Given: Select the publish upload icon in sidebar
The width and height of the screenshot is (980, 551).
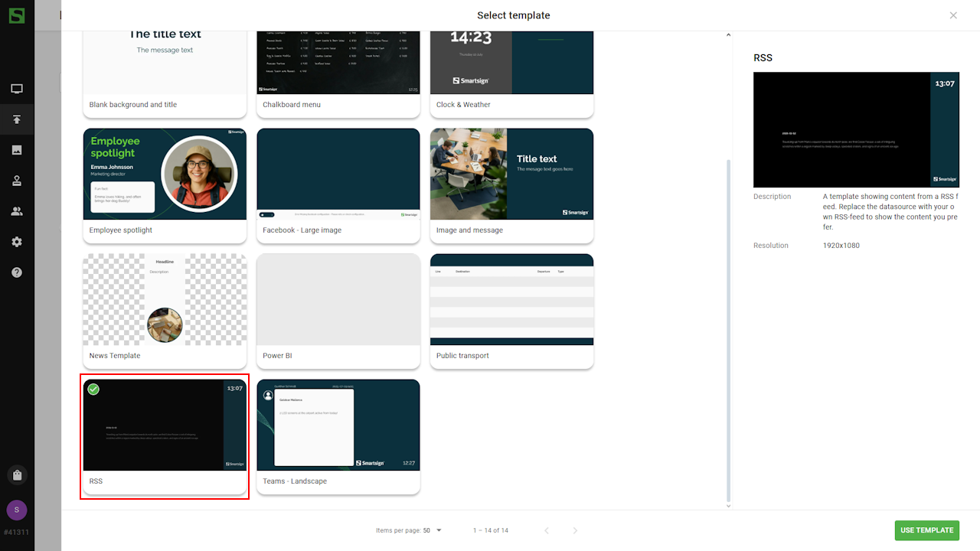Looking at the screenshot, I should coord(17,119).
